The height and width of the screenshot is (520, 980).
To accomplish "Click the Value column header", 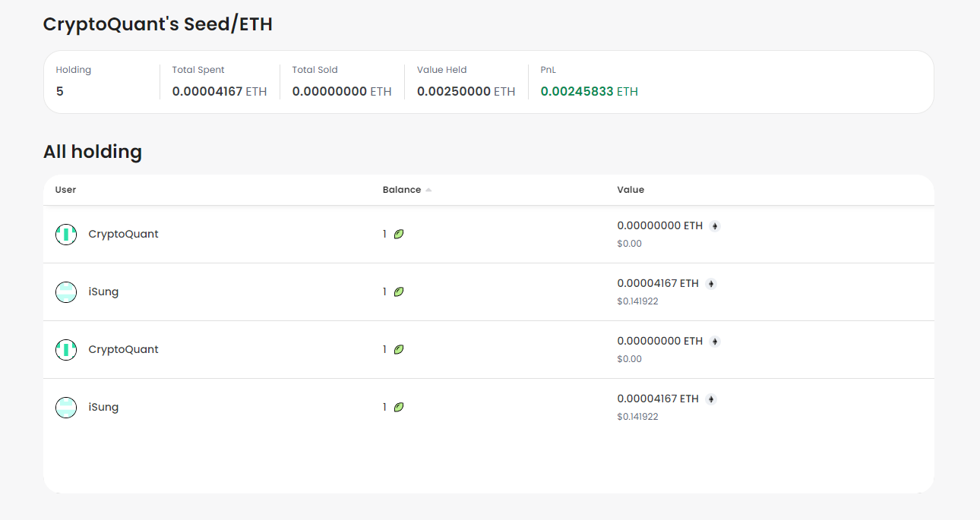I will pos(631,190).
